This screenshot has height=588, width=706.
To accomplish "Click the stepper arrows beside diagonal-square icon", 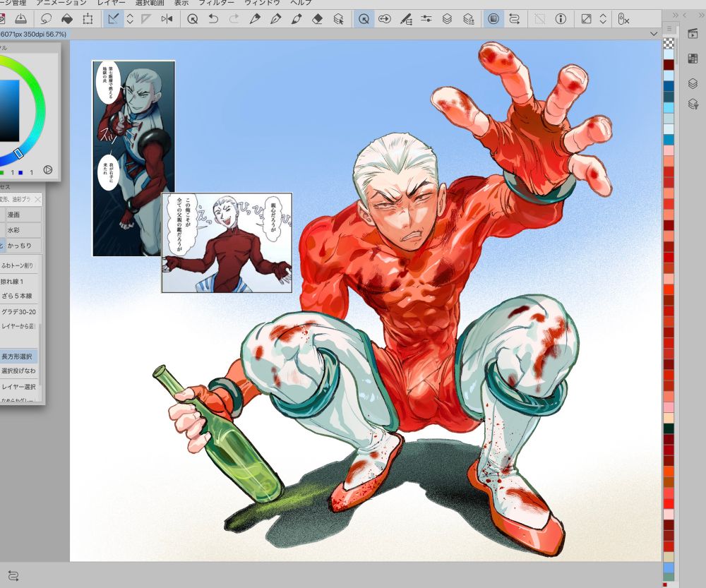I will [603, 19].
